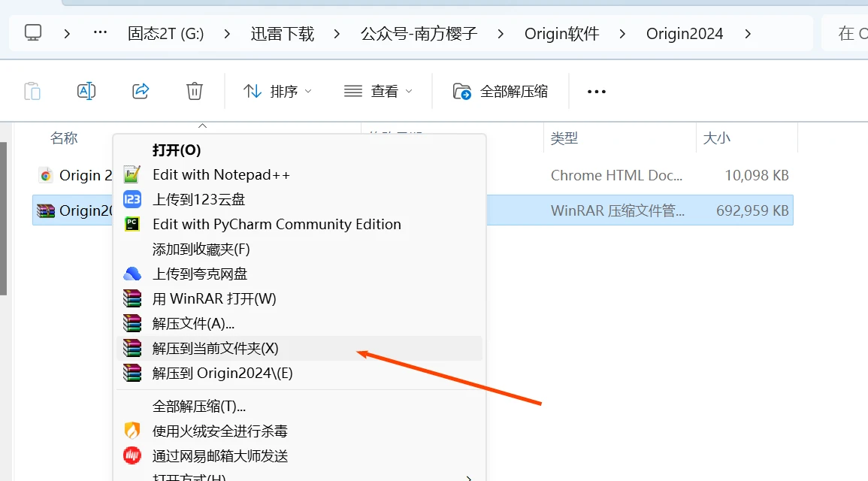Click the Paste icon in the toolbar
Screen dimensions: 868x481
32,90
